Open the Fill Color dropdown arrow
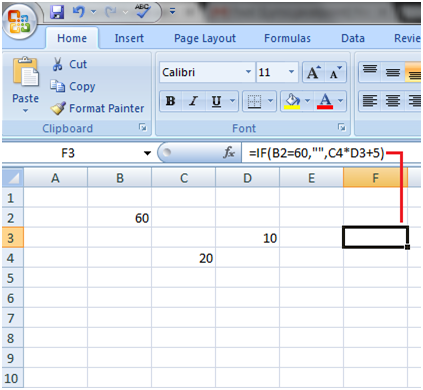This screenshot has width=423, height=390. click(x=307, y=101)
